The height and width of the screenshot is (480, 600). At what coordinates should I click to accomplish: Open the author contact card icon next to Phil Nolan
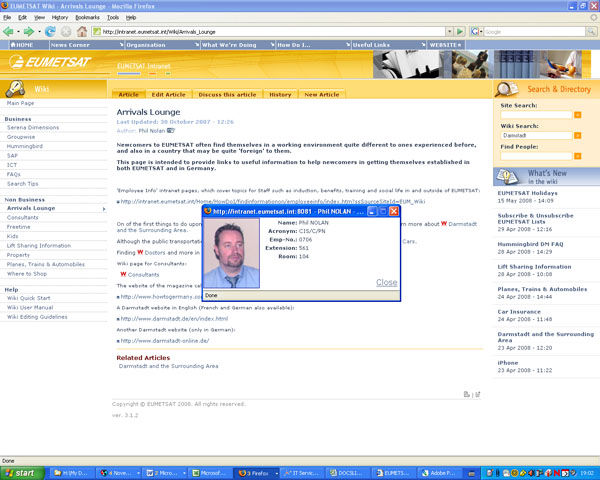(171, 131)
